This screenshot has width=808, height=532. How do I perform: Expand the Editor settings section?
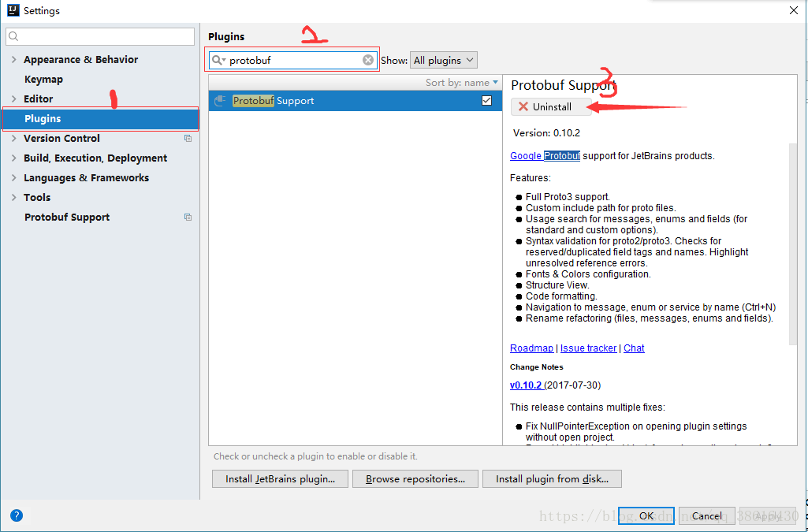(x=14, y=99)
